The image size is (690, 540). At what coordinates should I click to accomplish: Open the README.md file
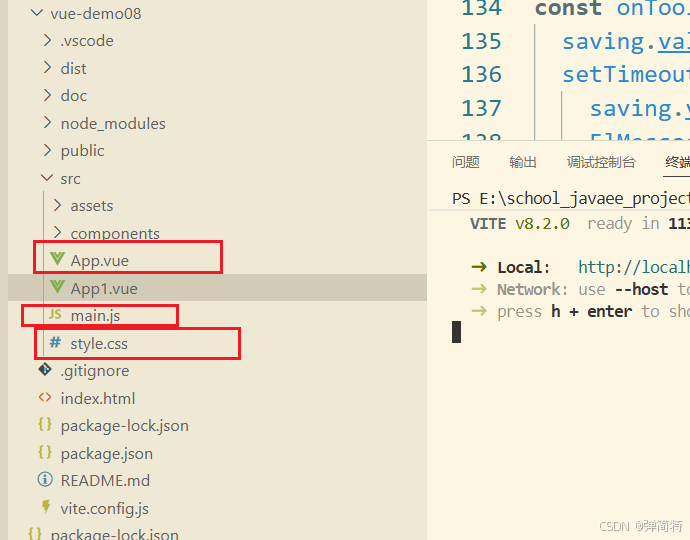coord(105,481)
